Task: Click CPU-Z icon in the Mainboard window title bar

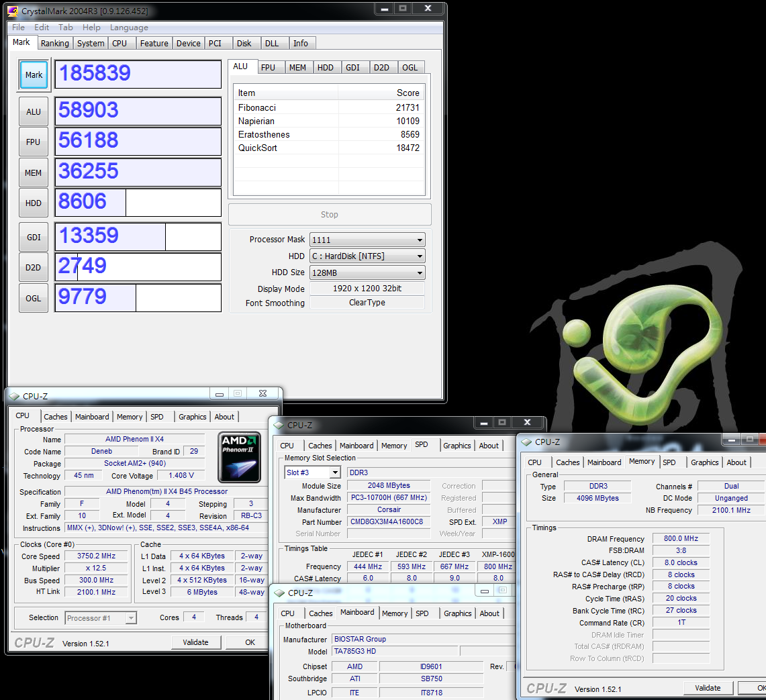Action: 279,593
